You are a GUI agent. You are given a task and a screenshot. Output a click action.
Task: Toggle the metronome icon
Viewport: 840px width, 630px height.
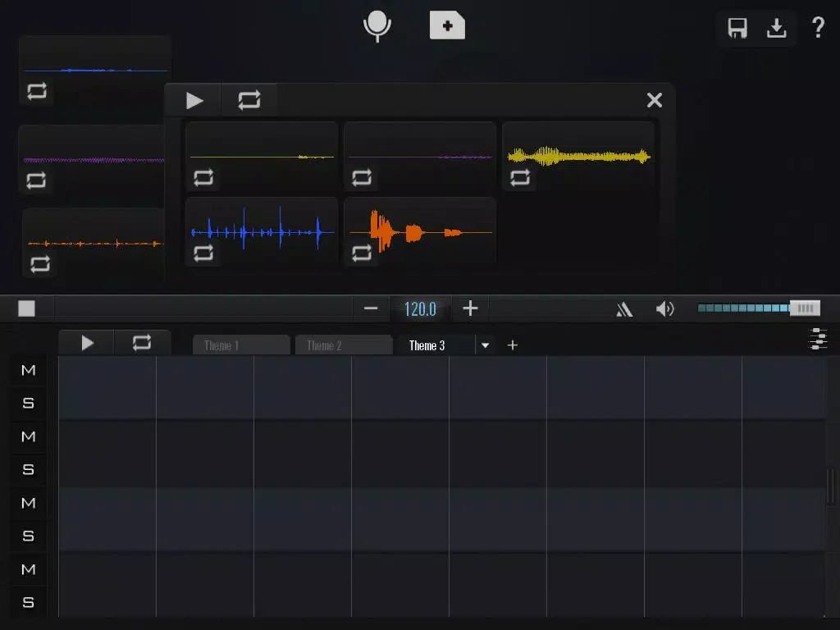pyautogui.click(x=623, y=309)
